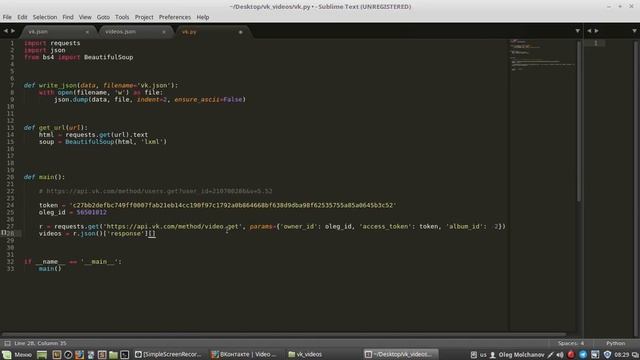Open tab list dropdown of left pane

[578, 31]
